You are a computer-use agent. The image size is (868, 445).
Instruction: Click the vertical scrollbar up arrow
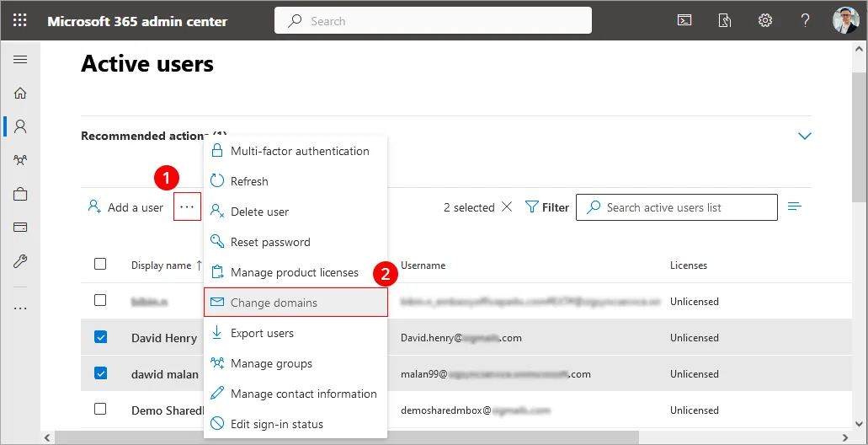click(860, 48)
